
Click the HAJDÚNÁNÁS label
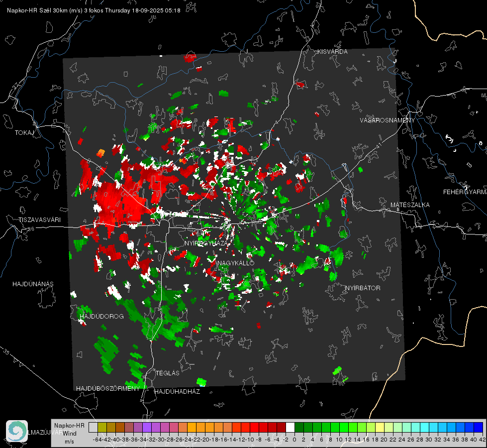(33, 284)
